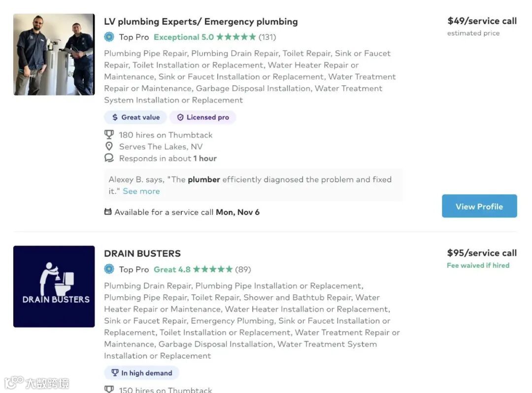Click the five-star rating for LV plumbing
Image resolution: width=532 pixels, height=393 pixels.
click(236, 37)
